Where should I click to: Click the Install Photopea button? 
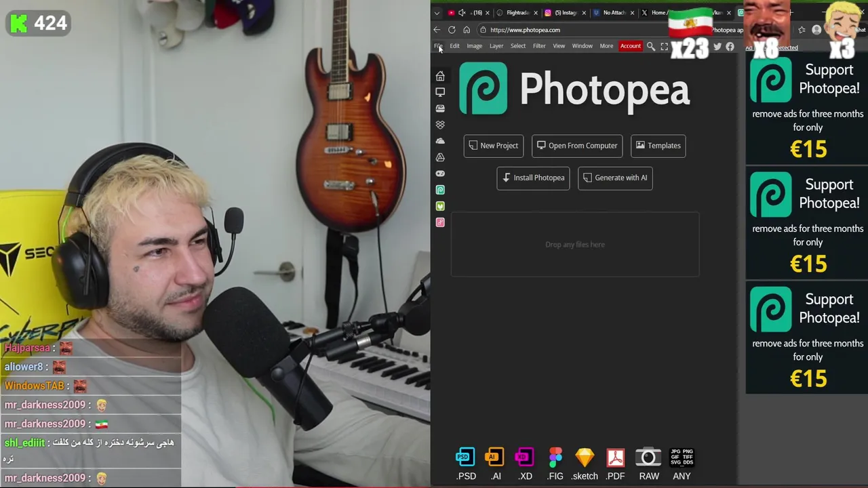click(x=533, y=178)
